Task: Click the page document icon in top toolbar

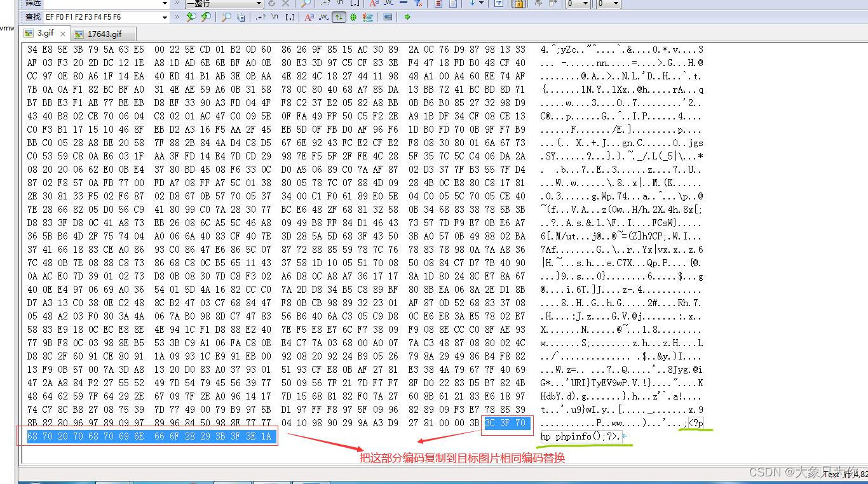Action: coord(453,3)
